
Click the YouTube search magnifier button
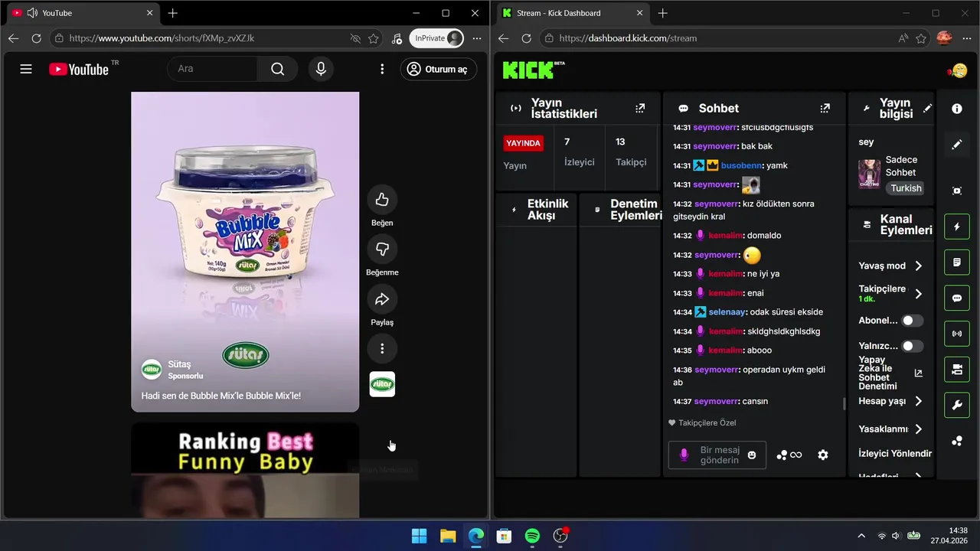[x=277, y=69]
